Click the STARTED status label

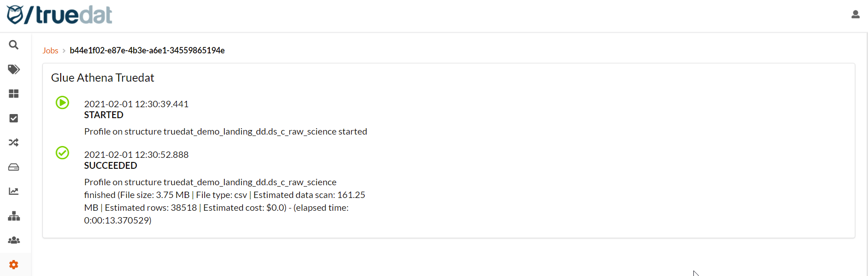[103, 115]
